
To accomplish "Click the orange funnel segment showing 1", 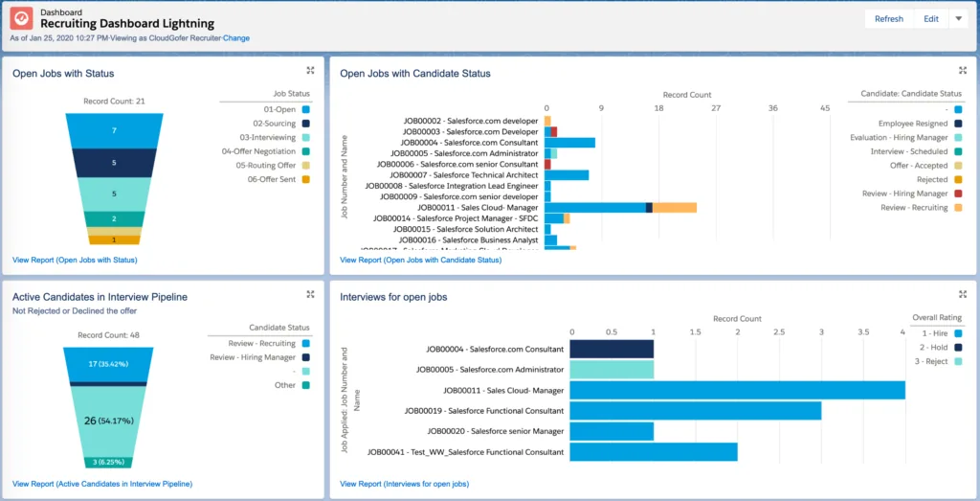I will pyautogui.click(x=115, y=239).
